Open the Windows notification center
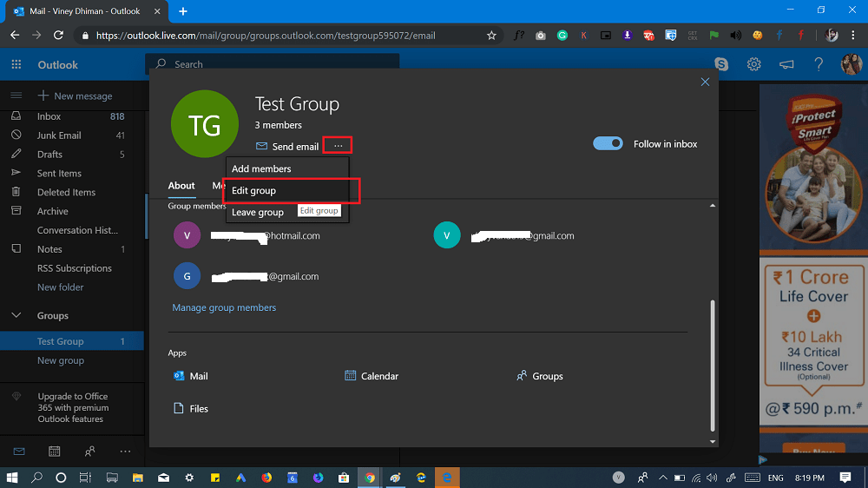 (x=845, y=478)
